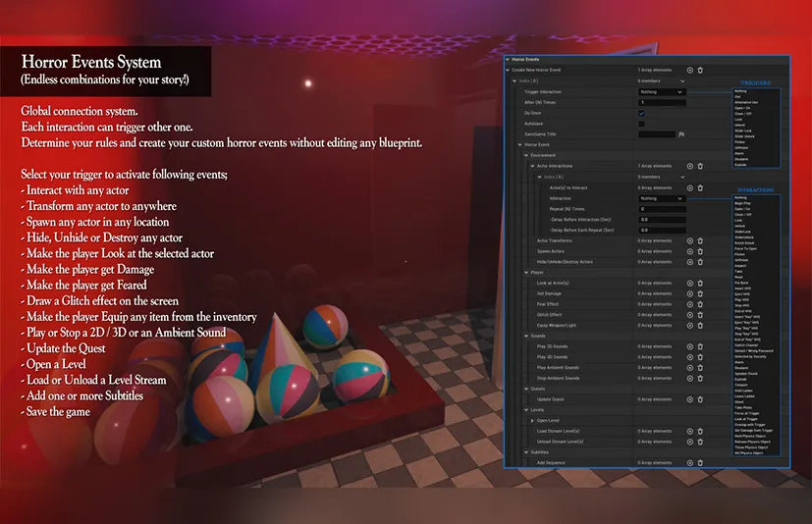Add an Update Quest array element
Screen dimensions: 812x524
pyautogui.click(x=690, y=399)
